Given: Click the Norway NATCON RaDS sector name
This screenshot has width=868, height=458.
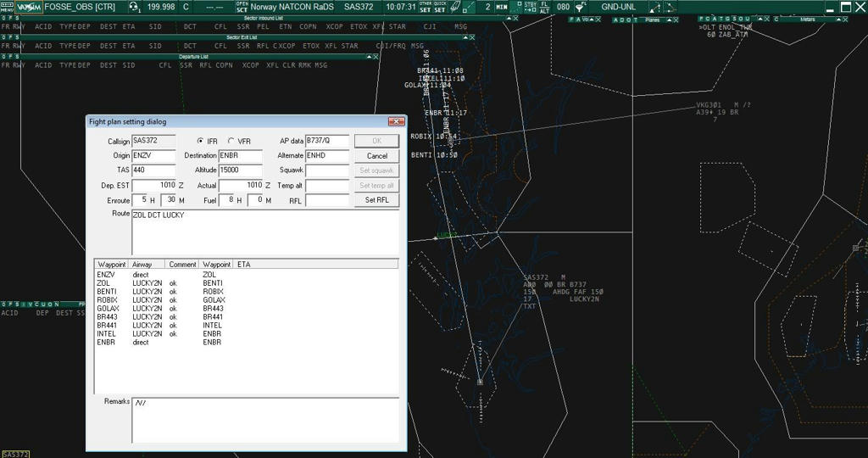Looking at the screenshot, I should point(292,7).
